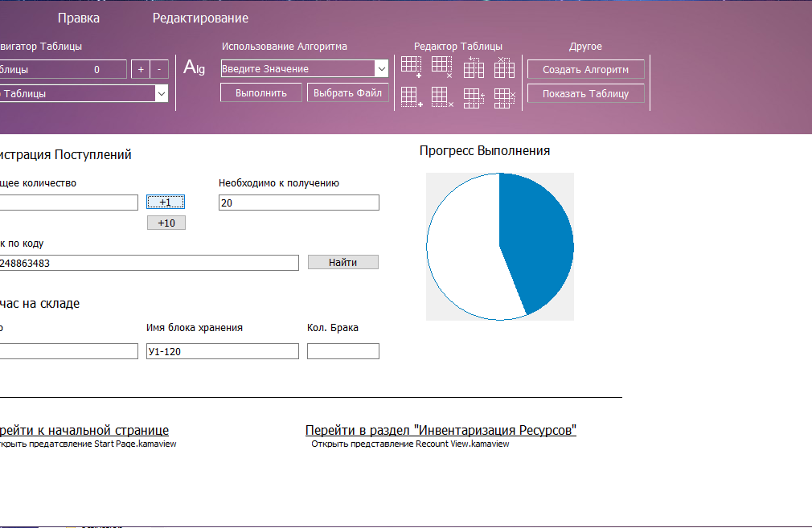Click the Выбрать Файл button
812x528 pixels.
(x=347, y=93)
